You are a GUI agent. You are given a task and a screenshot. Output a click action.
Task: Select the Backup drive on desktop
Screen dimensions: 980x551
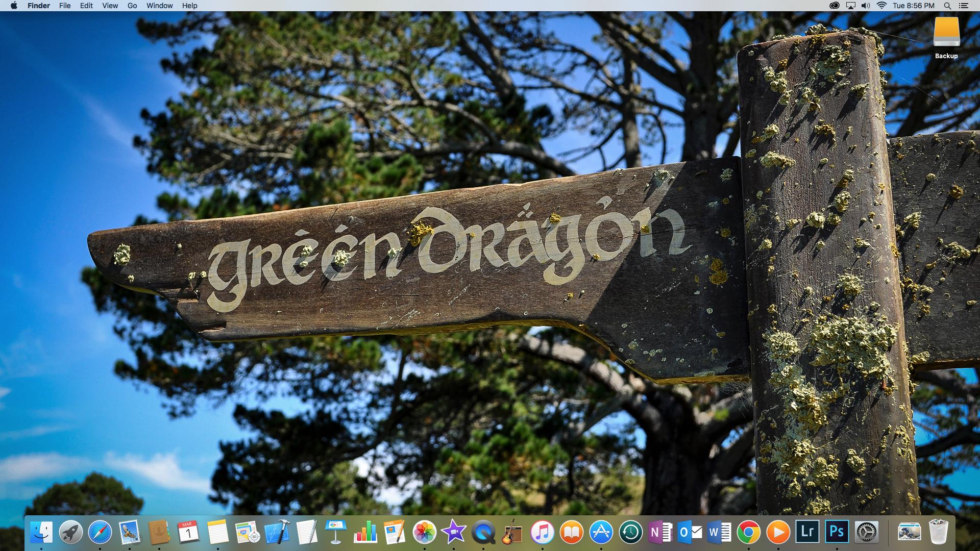point(946,33)
